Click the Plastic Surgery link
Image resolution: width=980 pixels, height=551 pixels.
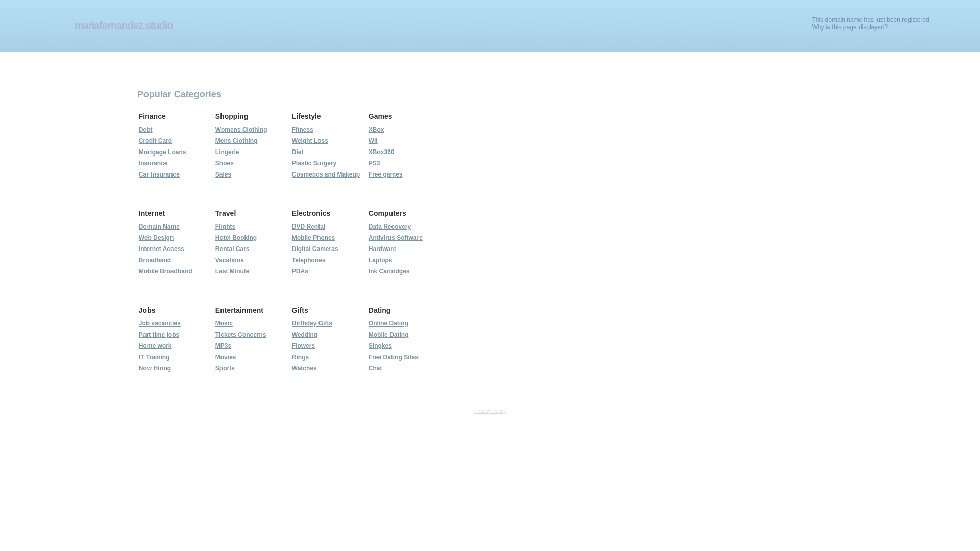click(314, 163)
